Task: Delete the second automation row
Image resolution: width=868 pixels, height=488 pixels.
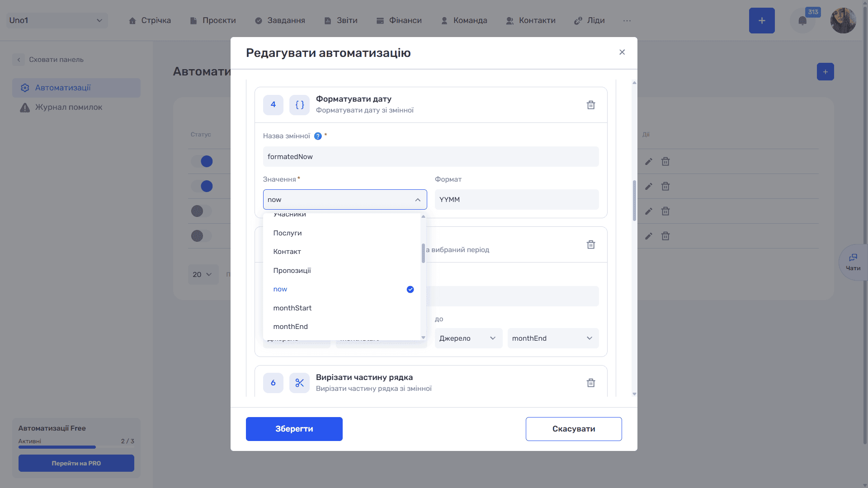Action: (665, 186)
